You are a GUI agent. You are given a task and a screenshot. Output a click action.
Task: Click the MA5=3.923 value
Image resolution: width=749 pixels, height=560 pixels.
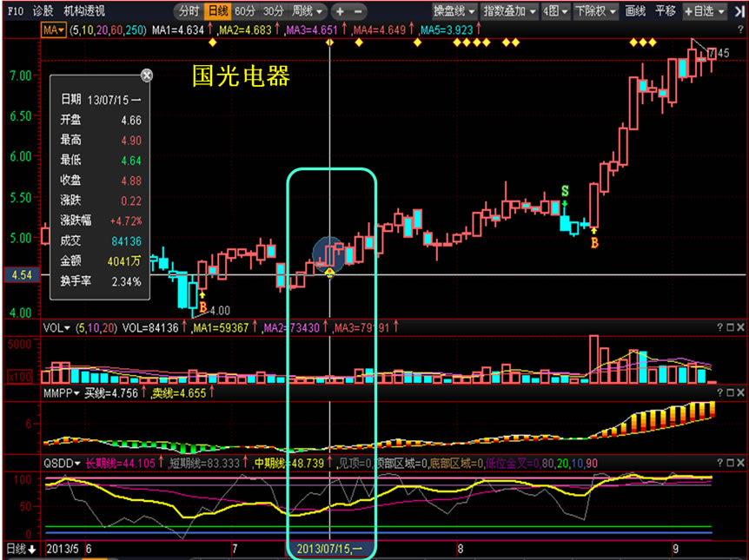pyautogui.click(x=446, y=30)
